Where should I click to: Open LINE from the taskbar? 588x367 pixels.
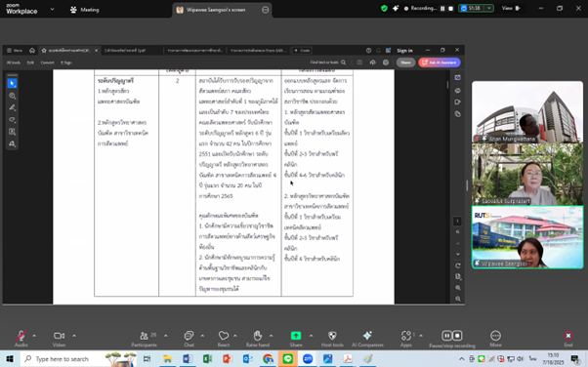coord(287,359)
